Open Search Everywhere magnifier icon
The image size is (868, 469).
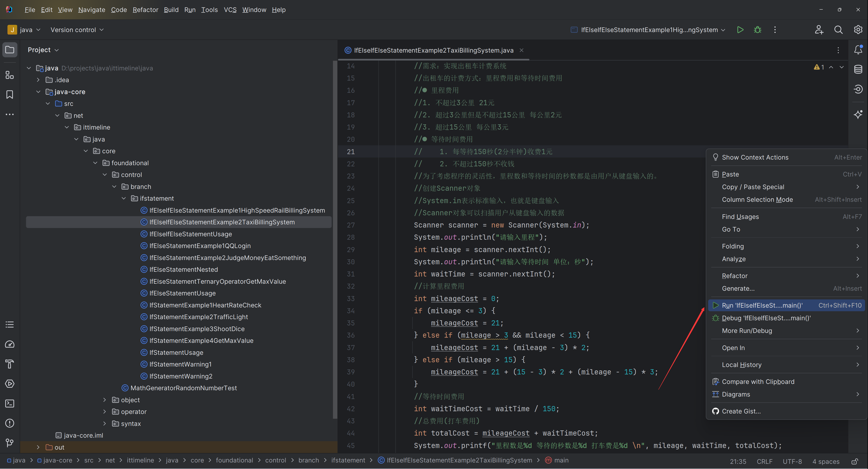click(x=838, y=30)
